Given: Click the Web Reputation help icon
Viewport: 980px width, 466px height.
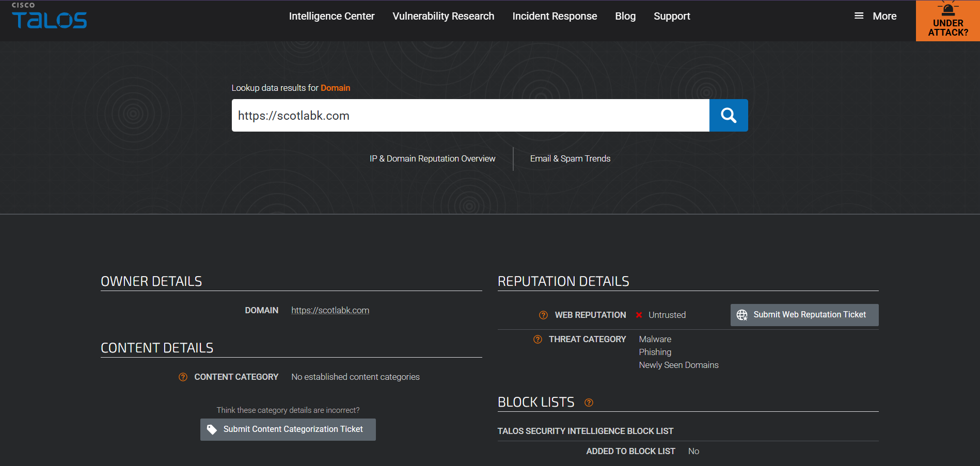Looking at the screenshot, I should (543, 315).
